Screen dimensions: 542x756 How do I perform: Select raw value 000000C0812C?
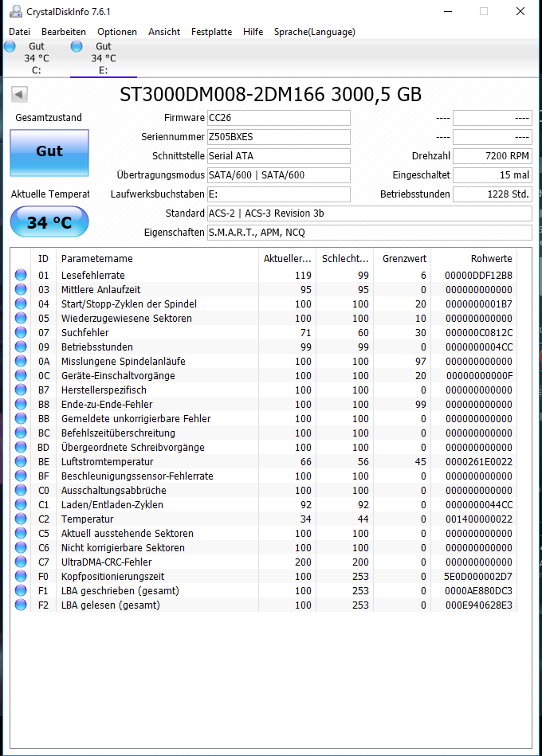pyautogui.click(x=478, y=333)
